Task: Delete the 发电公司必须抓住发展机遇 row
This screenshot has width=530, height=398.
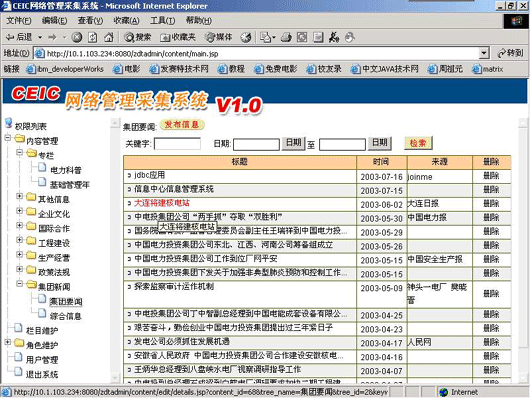Action: 491,342
